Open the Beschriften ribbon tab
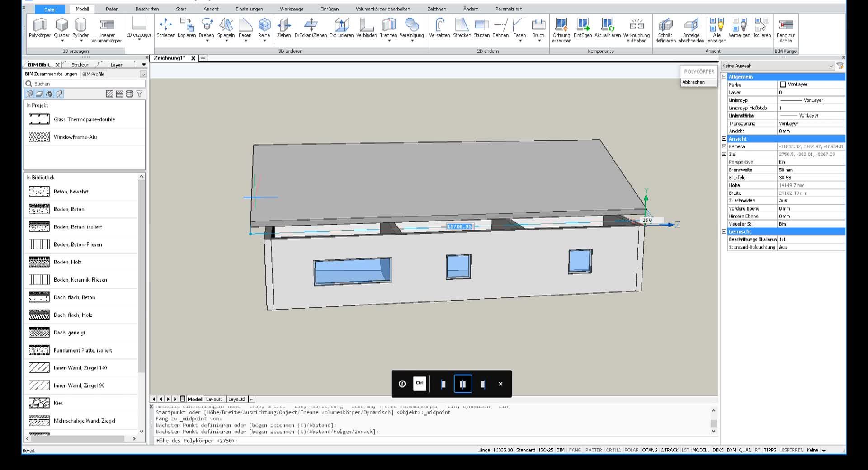The height and width of the screenshot is (470, 868). (x=147, y=9)
